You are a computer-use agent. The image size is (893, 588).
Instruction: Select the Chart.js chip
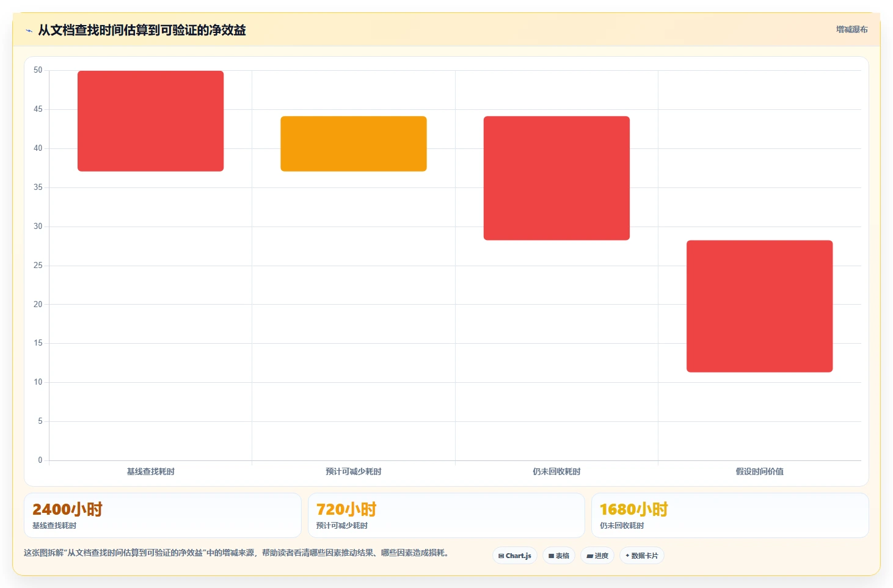point(515,556)
